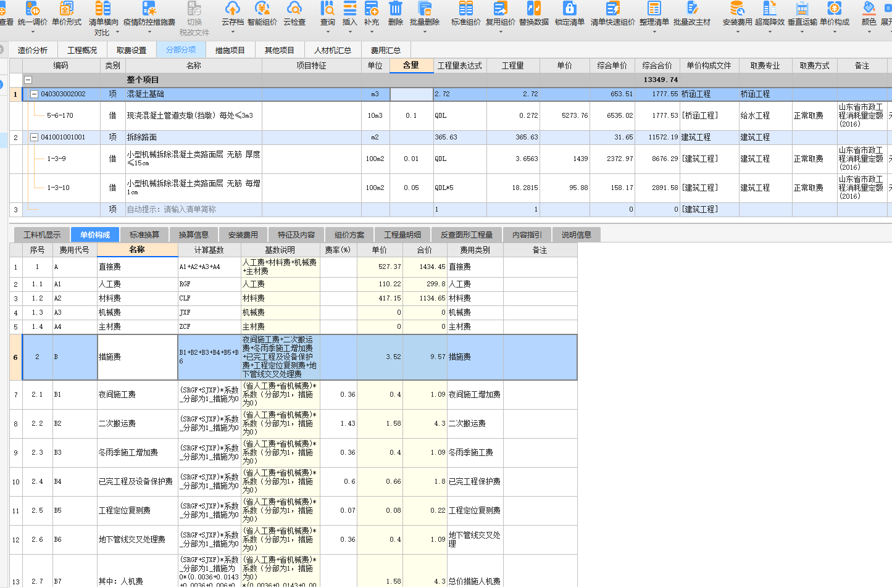Switch to the 工程概况 tab
The image size is (892, 588).
click(82, 50)
